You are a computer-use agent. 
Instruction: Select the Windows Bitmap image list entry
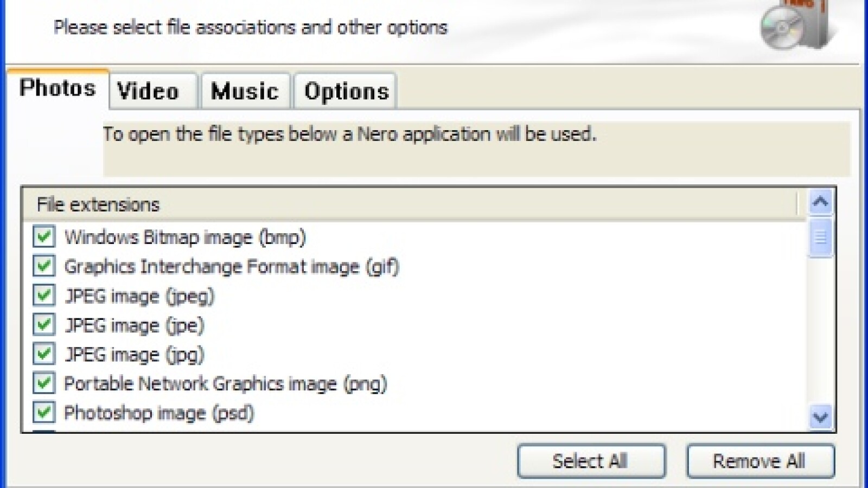pos(185,237)
